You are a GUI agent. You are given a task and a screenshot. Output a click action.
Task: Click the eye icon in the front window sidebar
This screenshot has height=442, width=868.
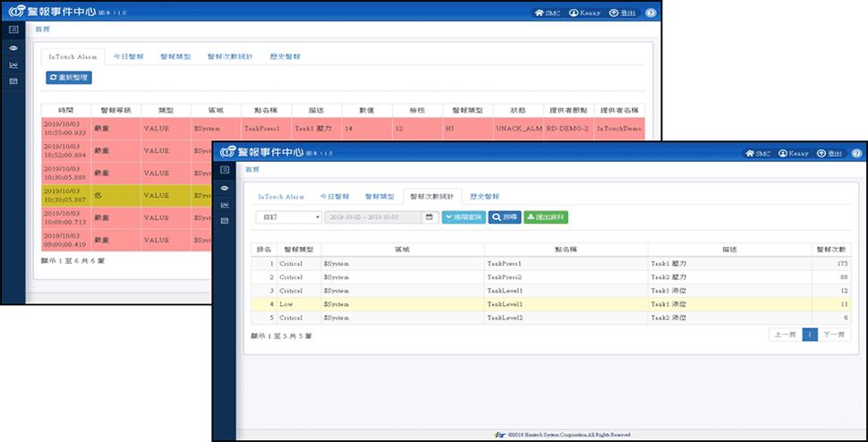pos(225,188)
